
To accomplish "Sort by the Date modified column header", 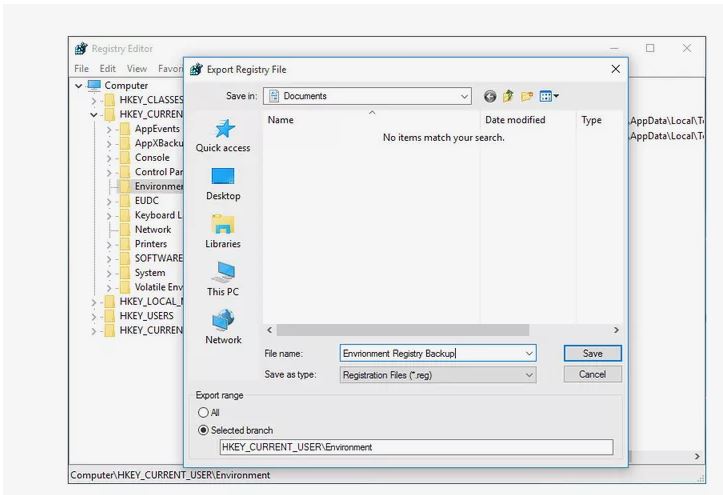I will point(528,120).
